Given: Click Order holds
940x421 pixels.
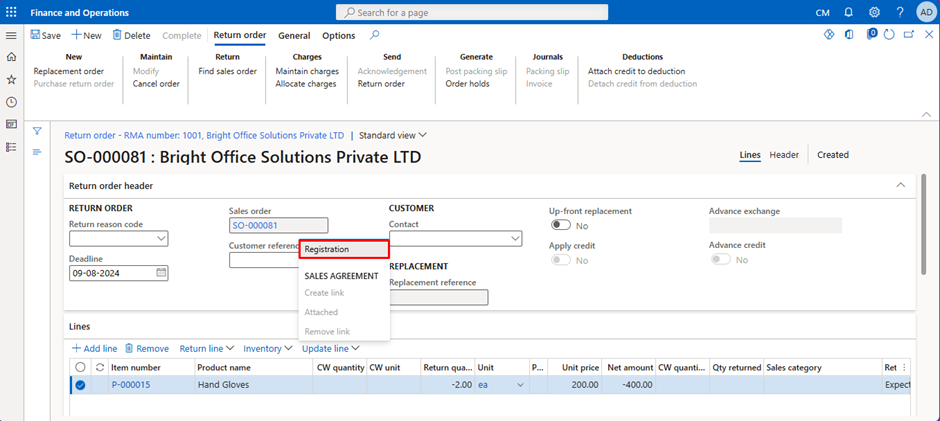Looking at the screenshot, I should point(468,83).
